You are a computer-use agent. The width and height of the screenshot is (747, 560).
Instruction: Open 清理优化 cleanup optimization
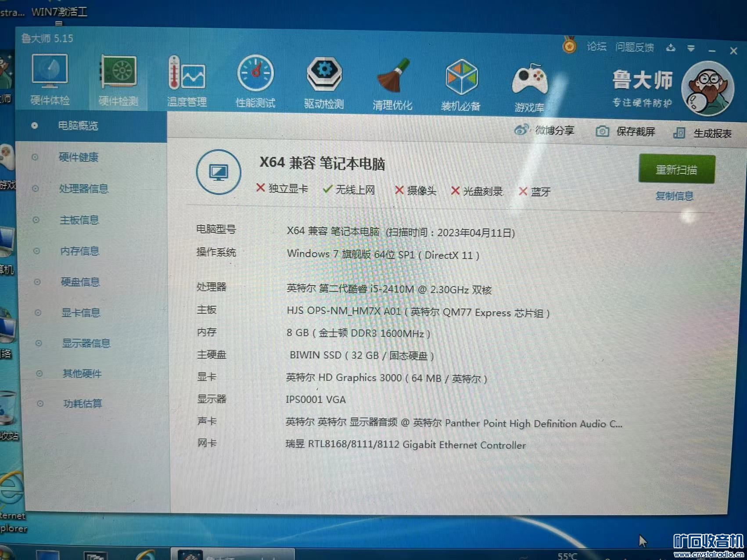[x=392, y=84]
